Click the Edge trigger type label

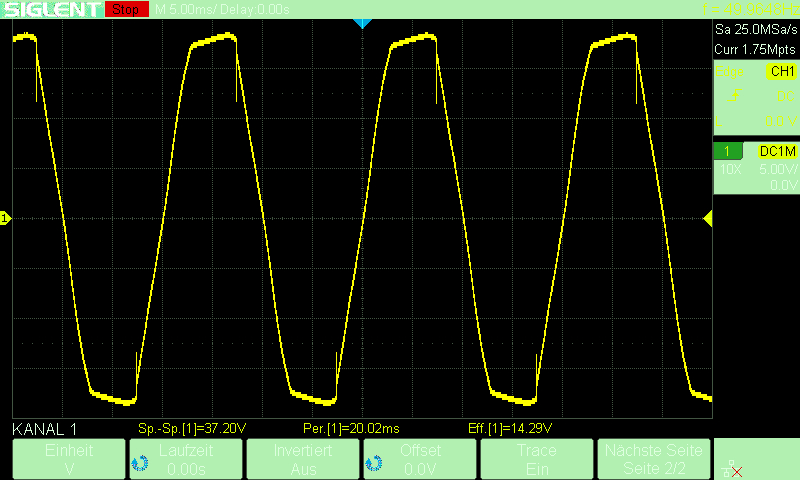(729, 72)
